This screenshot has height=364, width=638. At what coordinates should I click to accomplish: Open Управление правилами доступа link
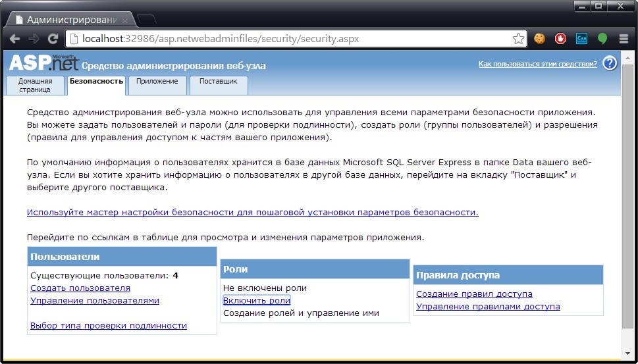[489, 307]
